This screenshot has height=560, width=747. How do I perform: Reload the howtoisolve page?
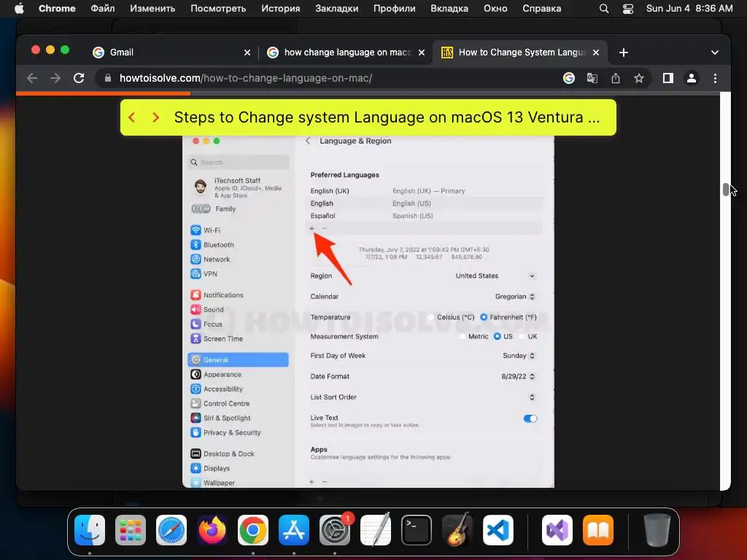pyautogui.click(x=79, y=78)
